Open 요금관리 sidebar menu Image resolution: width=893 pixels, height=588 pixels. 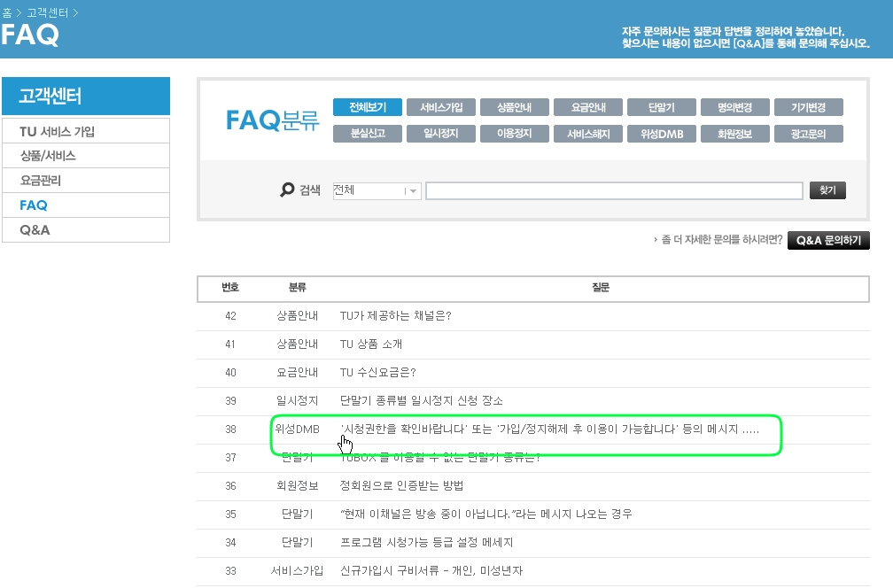[86, 181]
